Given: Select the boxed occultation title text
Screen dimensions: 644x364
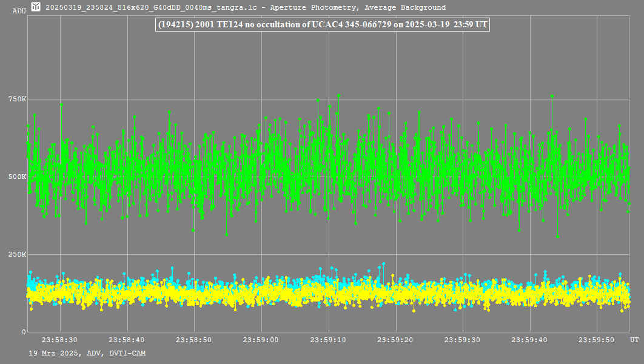Looking at the screenshot, I should [322, 25].
